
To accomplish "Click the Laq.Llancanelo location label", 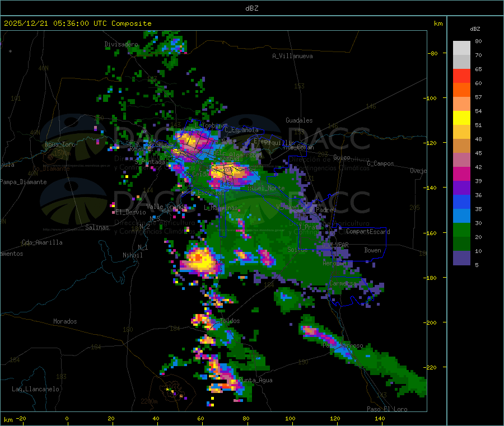I will point(36,389).
